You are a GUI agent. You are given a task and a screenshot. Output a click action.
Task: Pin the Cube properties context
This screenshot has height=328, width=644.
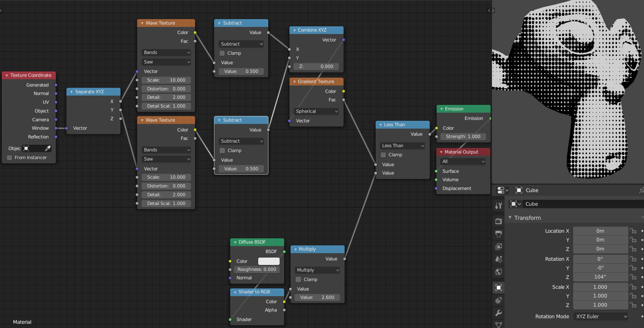641,190
